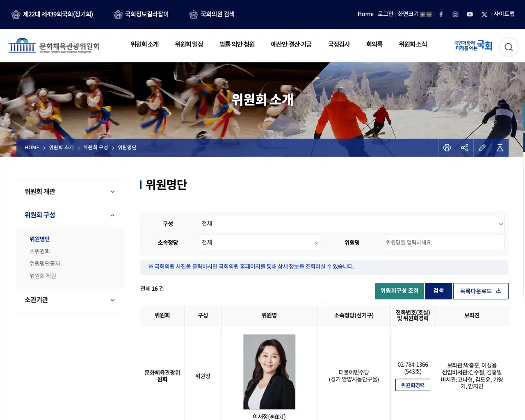Open the 국정감사 main menu
Image resolution: width=525 pixels, height=420 pixels.
pyautogui.click(x=339, y=44)
